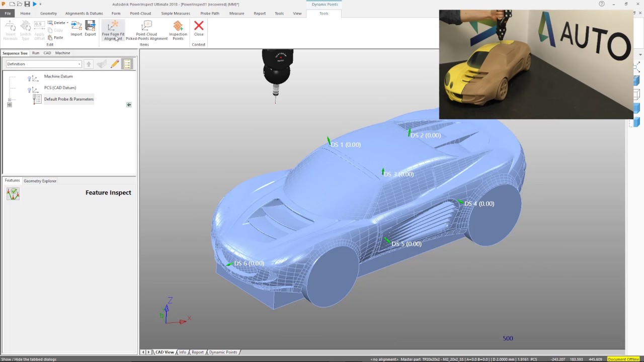
Task: Toggle Machine Datum lightbulb visibility
Action: 29,78
